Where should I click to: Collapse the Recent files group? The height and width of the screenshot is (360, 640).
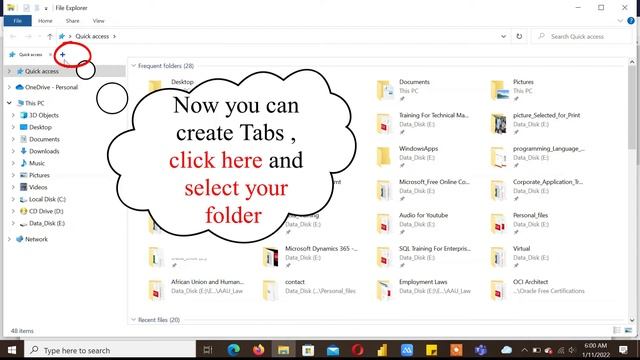[133, 320]
